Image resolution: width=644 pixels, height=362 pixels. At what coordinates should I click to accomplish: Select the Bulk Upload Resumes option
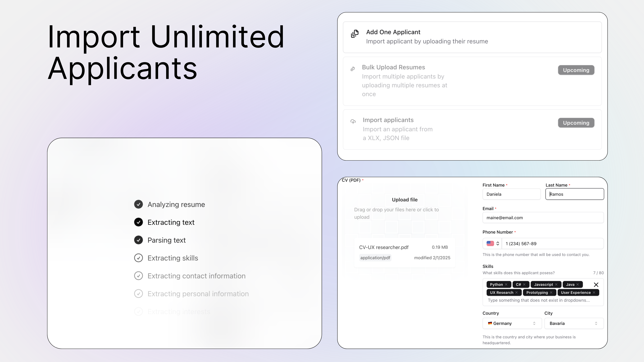(x=472, y=81)
